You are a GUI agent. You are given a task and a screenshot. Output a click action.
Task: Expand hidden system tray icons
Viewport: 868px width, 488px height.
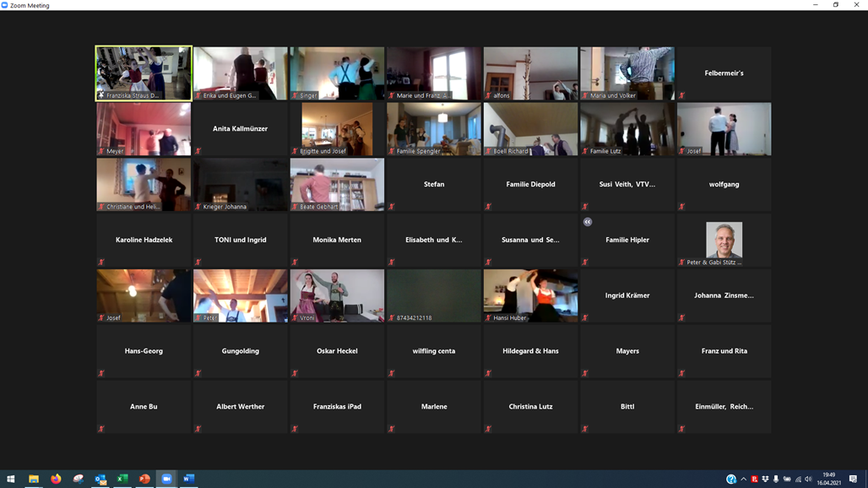tap(744, 480)
